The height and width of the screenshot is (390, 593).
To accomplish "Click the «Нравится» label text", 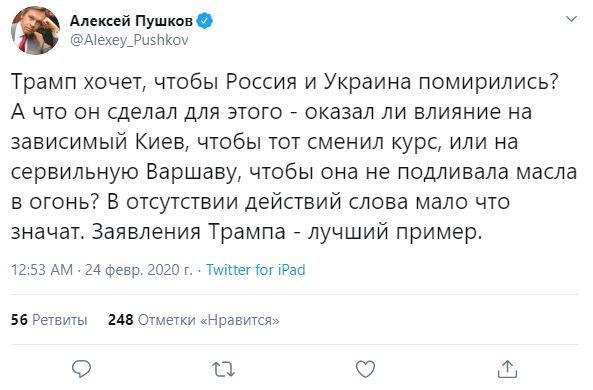I will tap(239, 320).
